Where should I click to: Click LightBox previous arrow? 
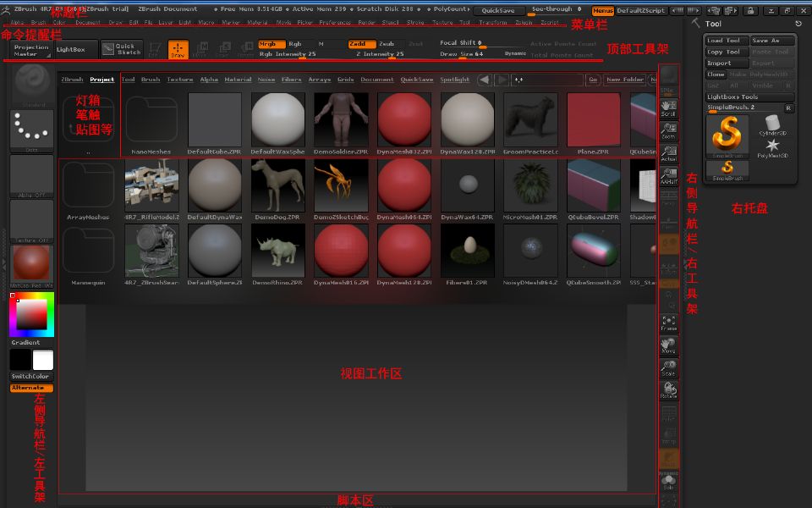(484, 80)
